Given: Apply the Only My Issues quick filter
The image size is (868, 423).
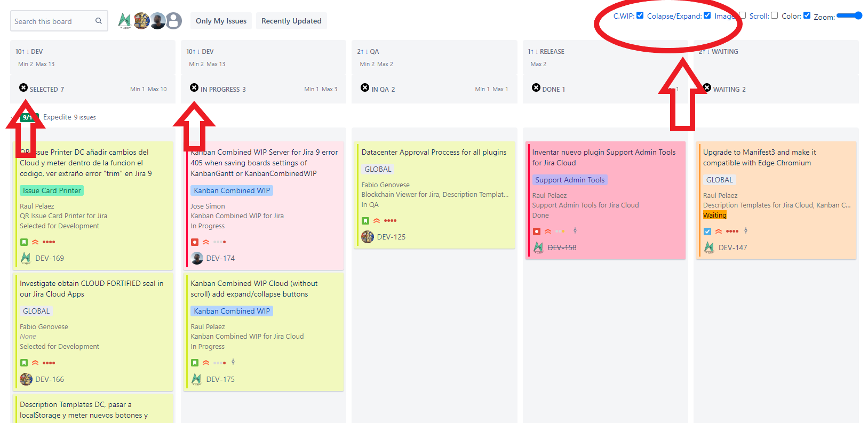Looking at the screenshot, I should tap(221, 21).
